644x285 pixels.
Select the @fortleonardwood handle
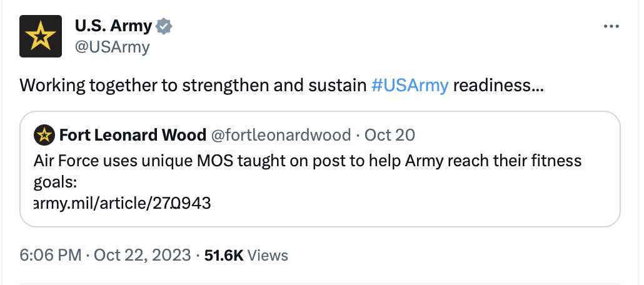coord(283,134)
